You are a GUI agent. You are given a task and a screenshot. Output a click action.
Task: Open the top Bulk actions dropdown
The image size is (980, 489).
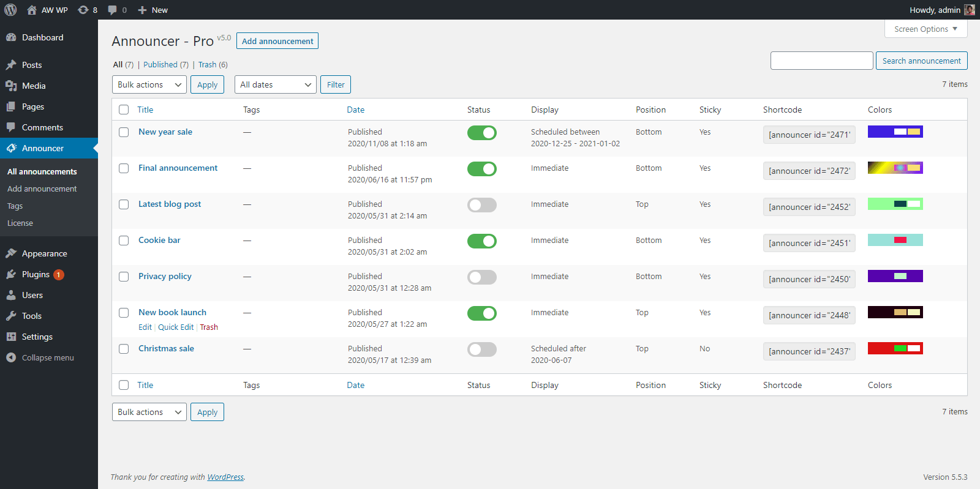tap(149, 84)
